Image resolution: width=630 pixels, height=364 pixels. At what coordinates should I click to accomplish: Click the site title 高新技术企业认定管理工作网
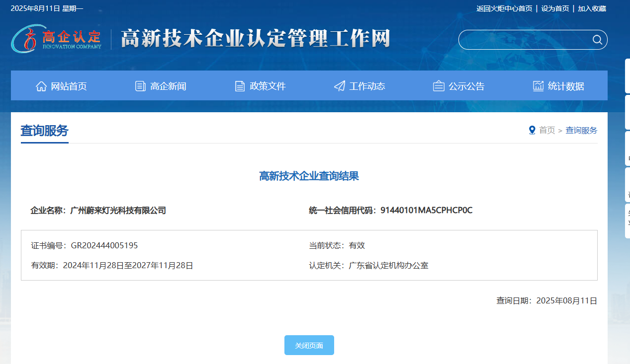click(x=255, y=39)
